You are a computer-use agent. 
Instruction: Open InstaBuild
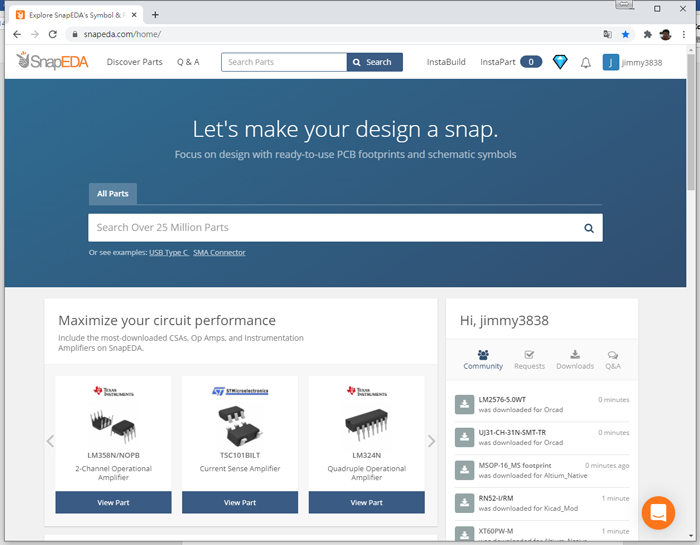pos(446,62)
